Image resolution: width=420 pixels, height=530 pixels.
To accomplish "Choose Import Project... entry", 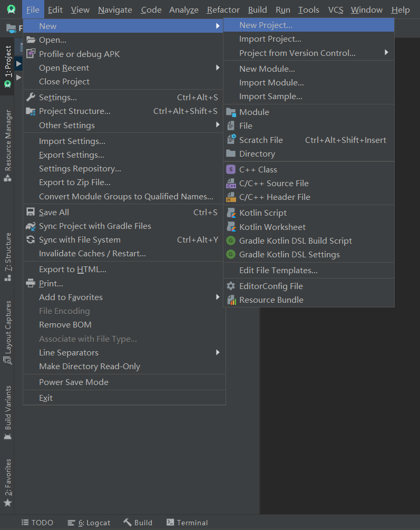I will (x=309, y=39).
